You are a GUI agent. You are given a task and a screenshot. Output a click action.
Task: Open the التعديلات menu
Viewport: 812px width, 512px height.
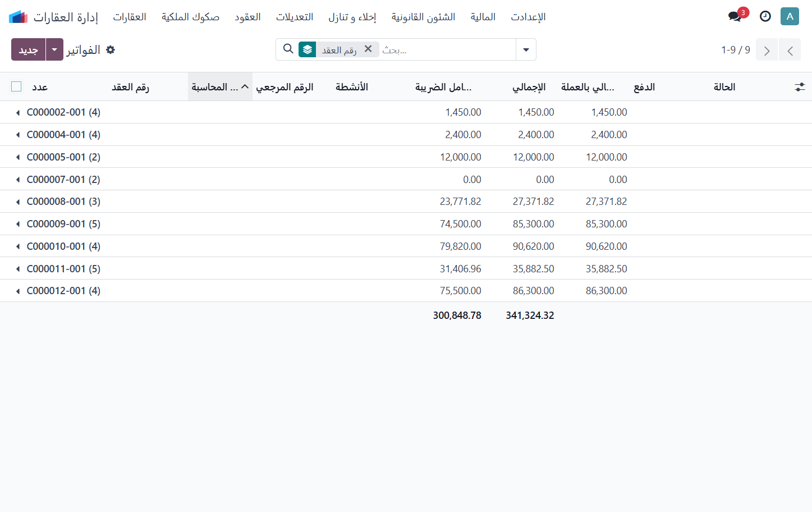coord(295,17)
